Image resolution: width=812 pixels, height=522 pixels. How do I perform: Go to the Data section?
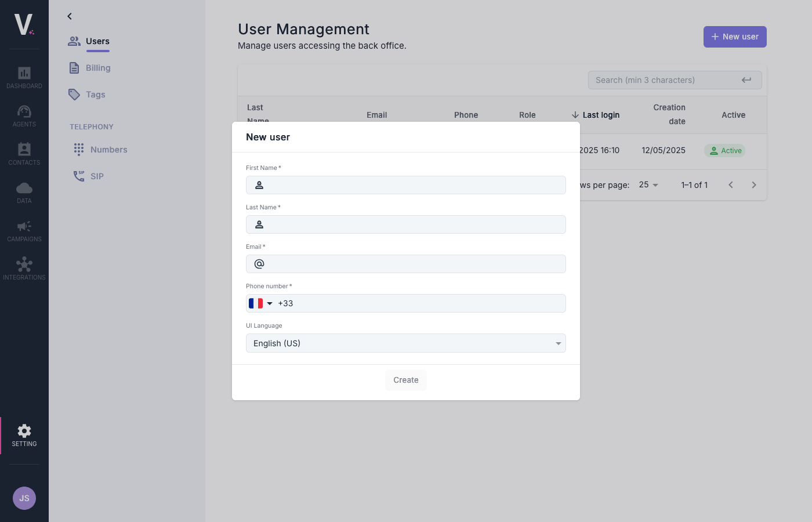pyautogui.click(x=24, y=191)
